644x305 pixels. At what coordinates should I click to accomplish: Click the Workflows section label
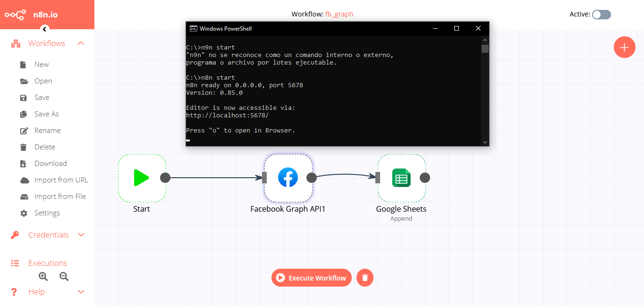coord(47,43)
